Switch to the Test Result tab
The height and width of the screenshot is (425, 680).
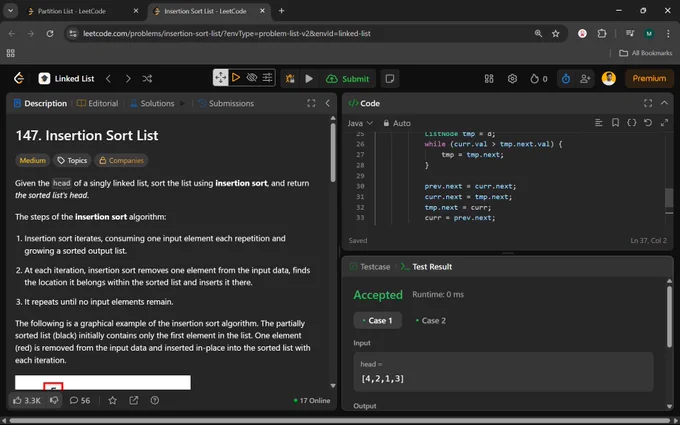click(427, 267)
